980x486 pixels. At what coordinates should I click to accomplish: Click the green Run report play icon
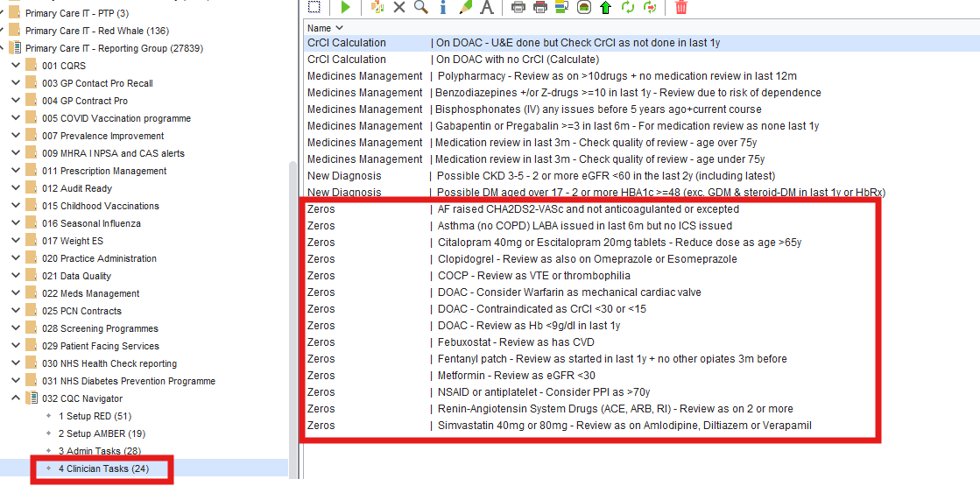[x=345, y=8]
